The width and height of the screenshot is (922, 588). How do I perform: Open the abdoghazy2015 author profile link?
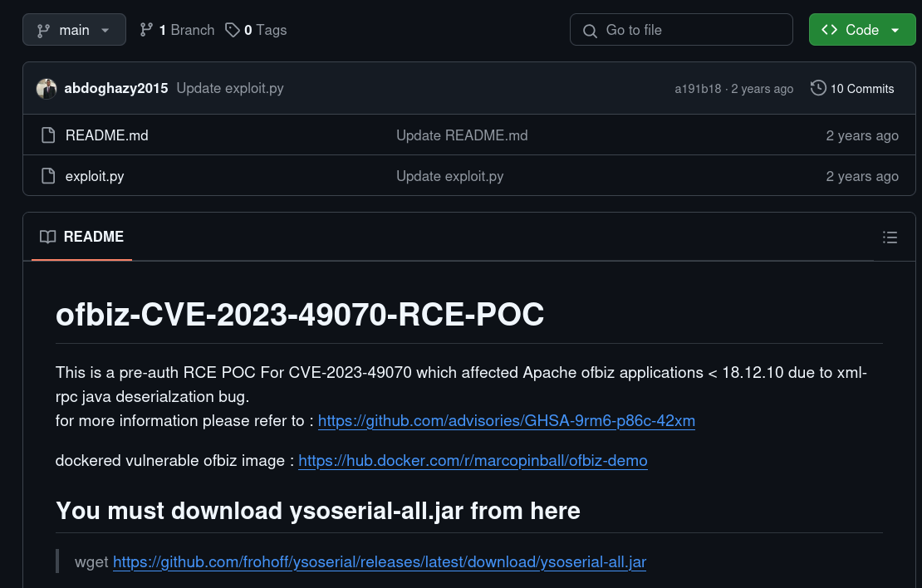(115, 88)
